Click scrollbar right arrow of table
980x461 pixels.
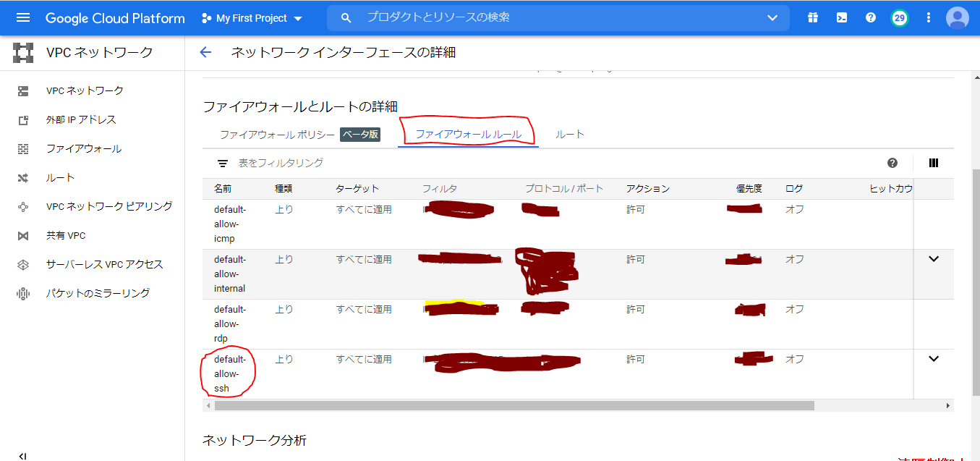click(x=948, y=406)
